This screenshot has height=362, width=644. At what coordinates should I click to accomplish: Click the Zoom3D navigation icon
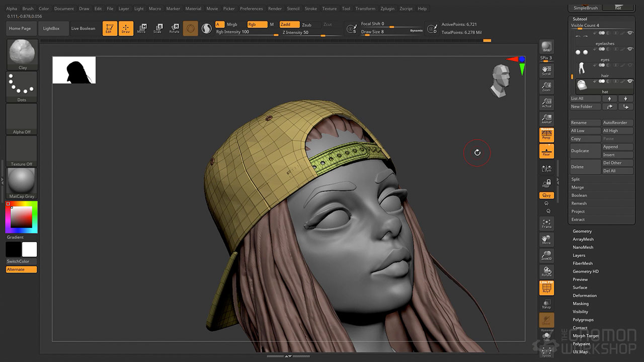tap(546, 255)
